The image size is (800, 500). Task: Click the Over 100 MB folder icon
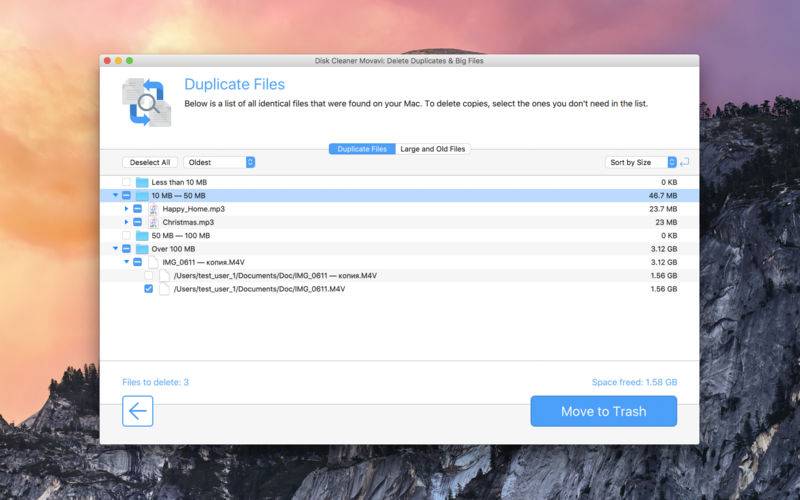[142, 249]
